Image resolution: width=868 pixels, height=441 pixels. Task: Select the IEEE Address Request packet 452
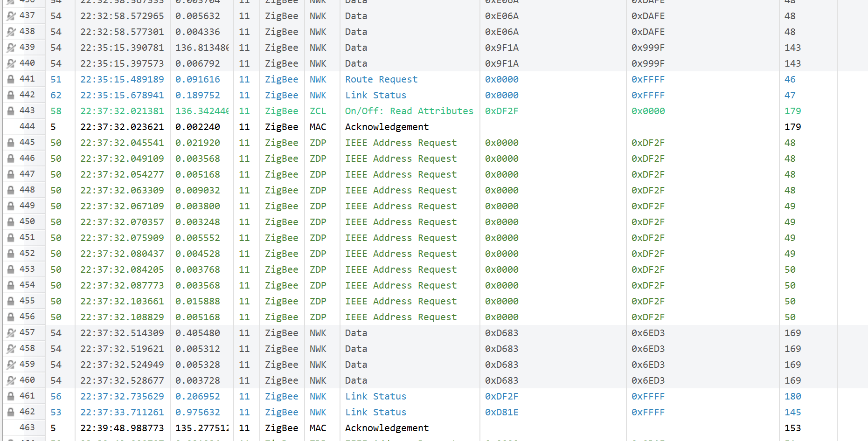click(x=400, y=254)
